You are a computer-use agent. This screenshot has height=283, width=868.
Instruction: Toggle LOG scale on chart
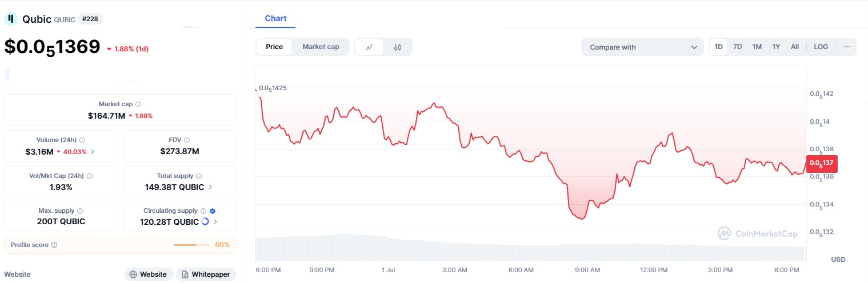point(821,47)
